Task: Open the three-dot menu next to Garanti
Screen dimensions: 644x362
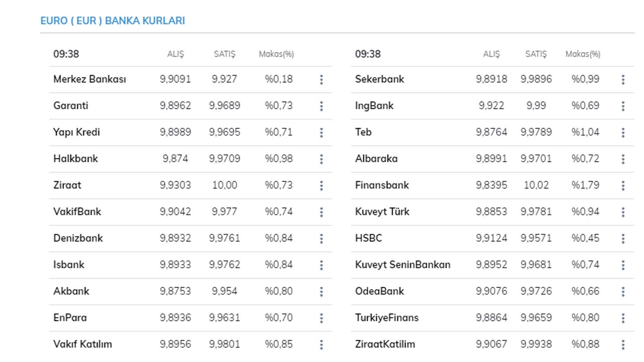Action: (321, 106)
